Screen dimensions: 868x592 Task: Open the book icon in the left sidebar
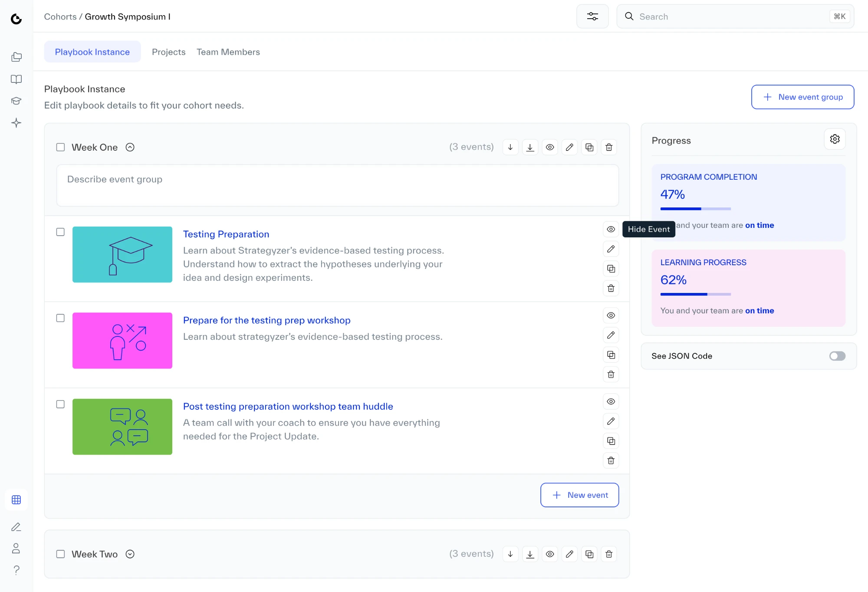coord(16,79)
